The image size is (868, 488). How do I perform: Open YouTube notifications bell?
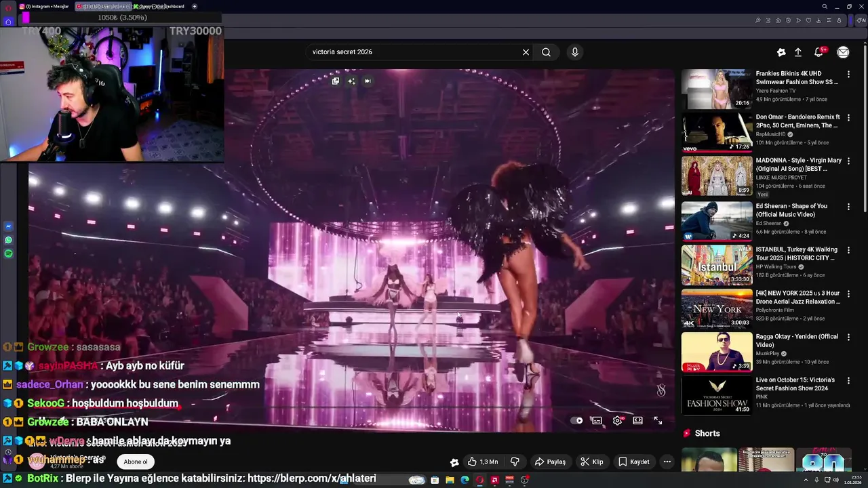pos(818,52)
